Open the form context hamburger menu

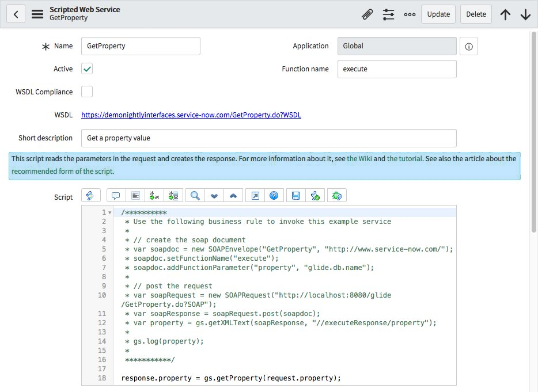click(x=37, y=14)
